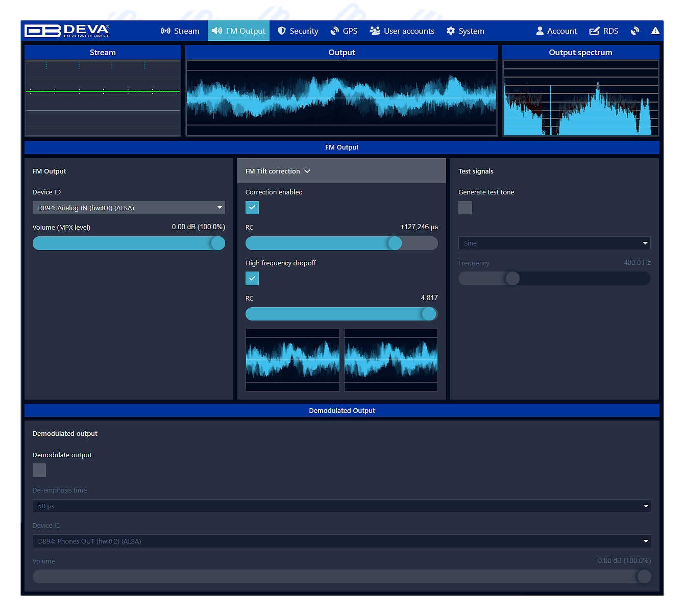Open the RDS menu item
Screen dimensions: 684x616
[604, 31]
